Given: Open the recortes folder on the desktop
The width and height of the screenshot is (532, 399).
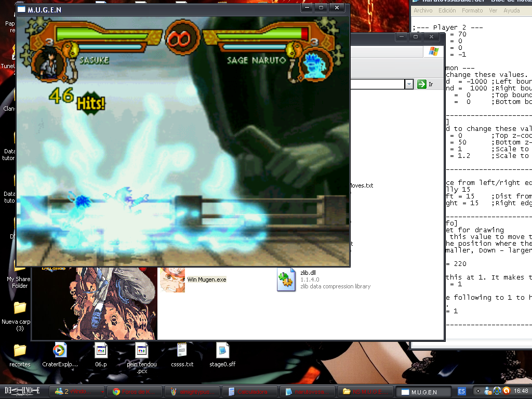Looking at the screenshot, I should (x=20, y=350).
